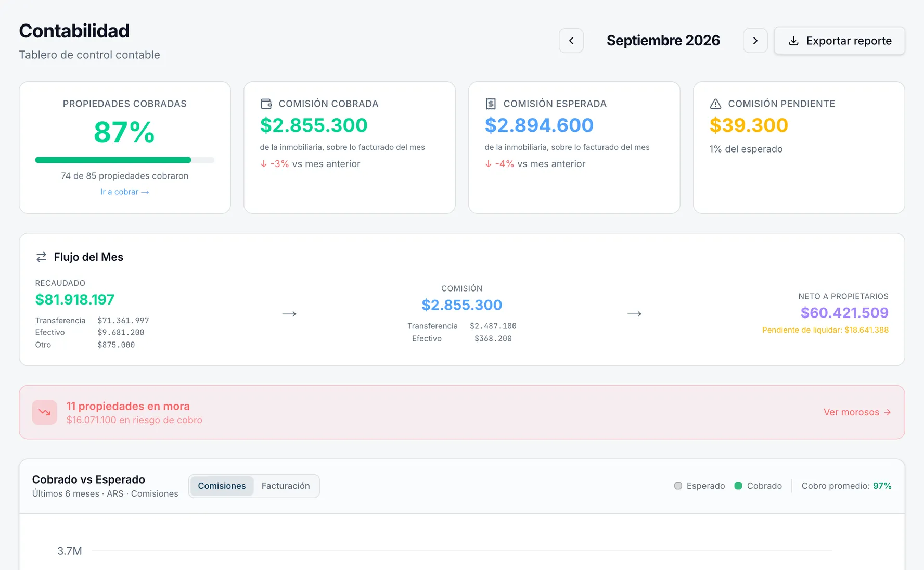Click the -3% vs mes anterior indicator

click(310, 164)
